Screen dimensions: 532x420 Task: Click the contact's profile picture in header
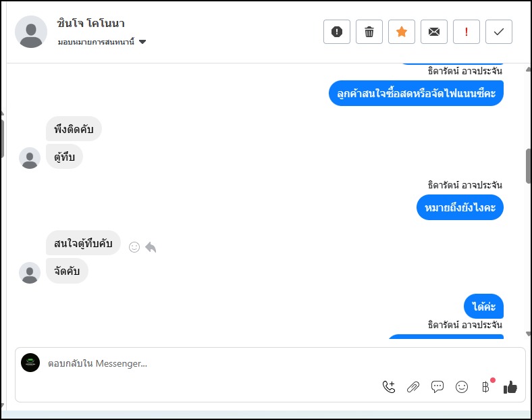pyautogui.click(x=31, y=32)
